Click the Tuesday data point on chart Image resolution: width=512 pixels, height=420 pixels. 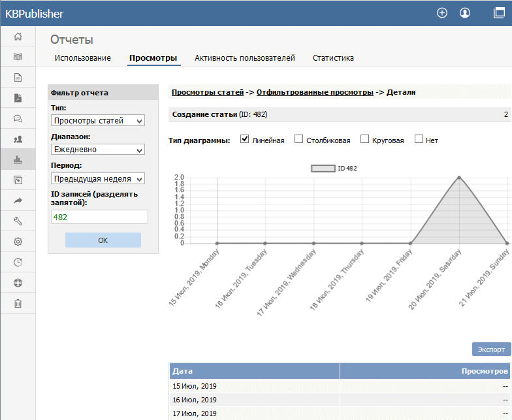pos(265,243)
